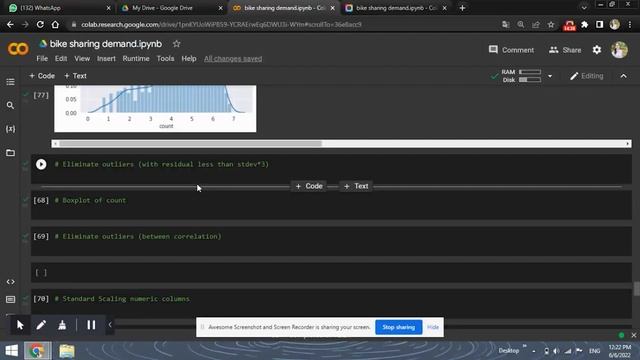The image size is (640, 360).
Task: Click the red screen recorder extension icon
Action: [x=569, y=26]
